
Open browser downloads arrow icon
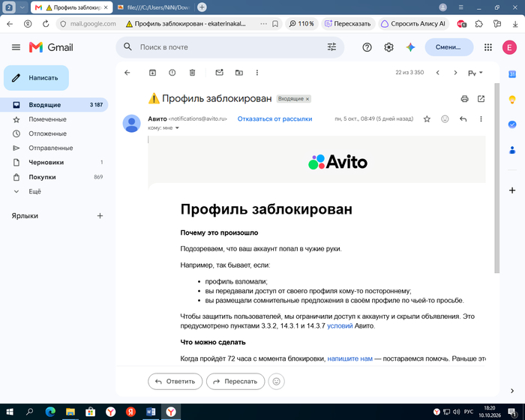coord(515,24)
